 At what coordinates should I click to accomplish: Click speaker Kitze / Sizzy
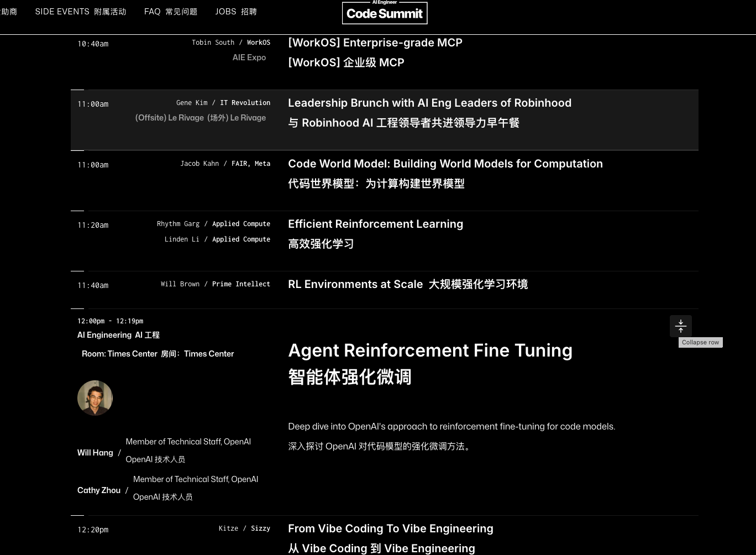click(244, 528)
